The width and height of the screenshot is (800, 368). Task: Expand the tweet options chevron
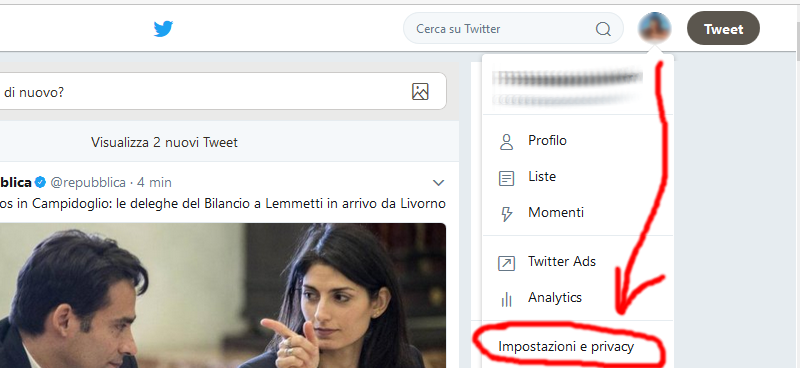pos(438,183)
